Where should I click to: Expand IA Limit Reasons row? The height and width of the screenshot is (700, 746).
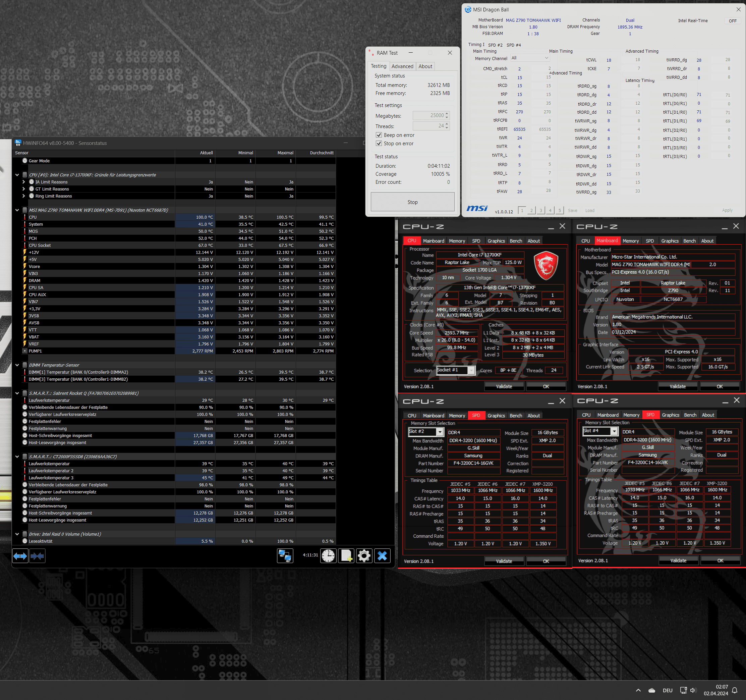click(x=24, y=182)
